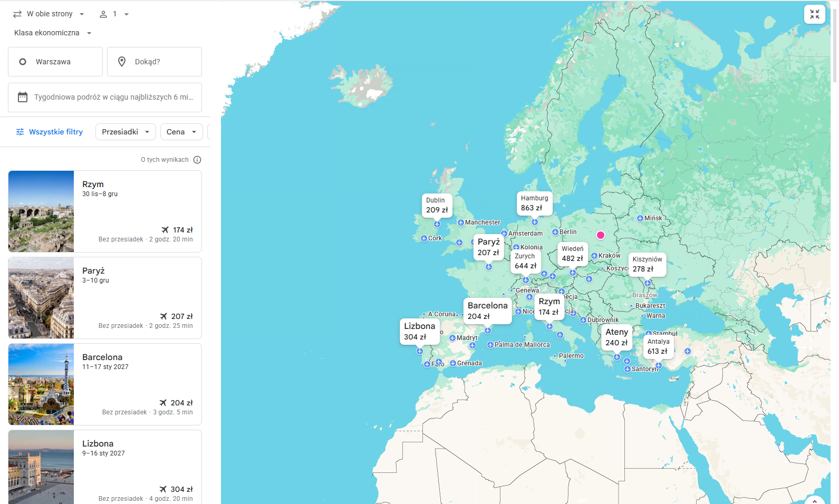Click the origin field 'Warszawa'
839x504 pixels.
[55, 62]
